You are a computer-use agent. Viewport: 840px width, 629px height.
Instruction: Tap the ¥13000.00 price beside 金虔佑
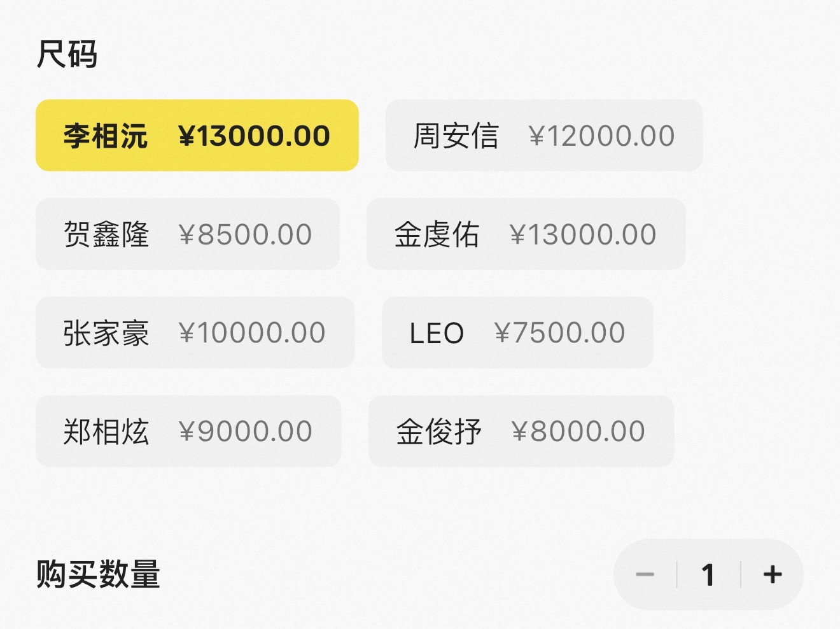pyautogui.click(x=584, y=235)
